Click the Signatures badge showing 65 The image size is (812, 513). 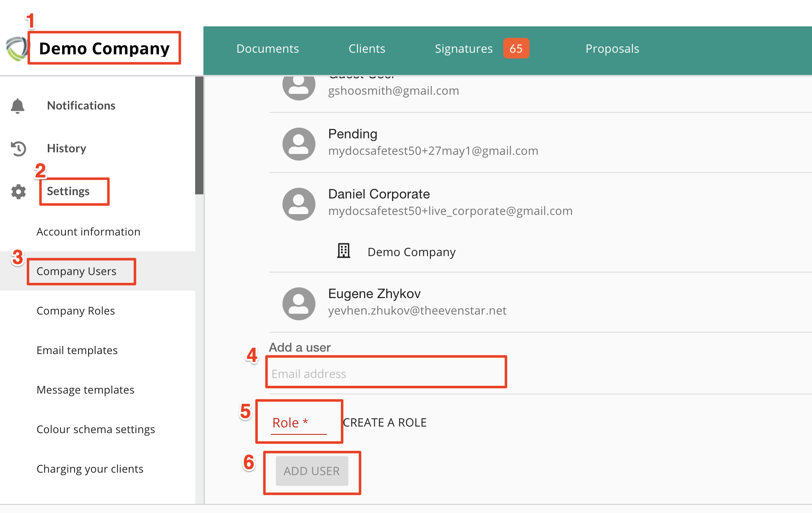(516, 49)
